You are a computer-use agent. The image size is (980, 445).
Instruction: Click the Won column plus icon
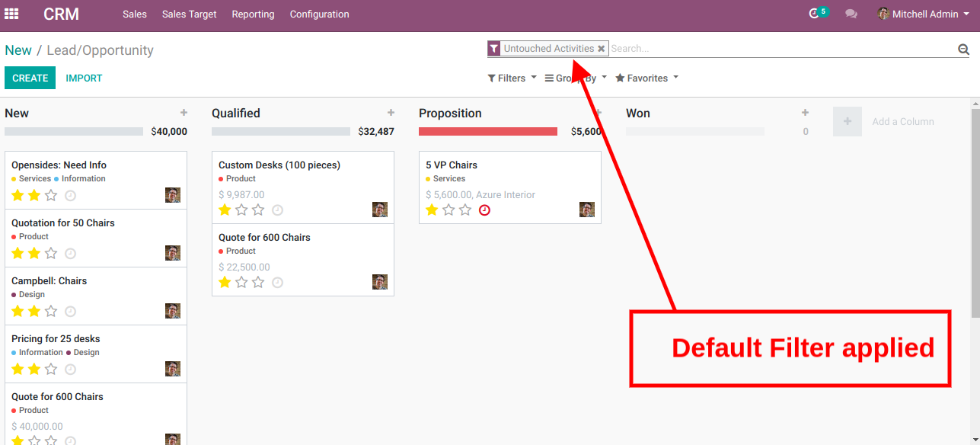(805, 113)
